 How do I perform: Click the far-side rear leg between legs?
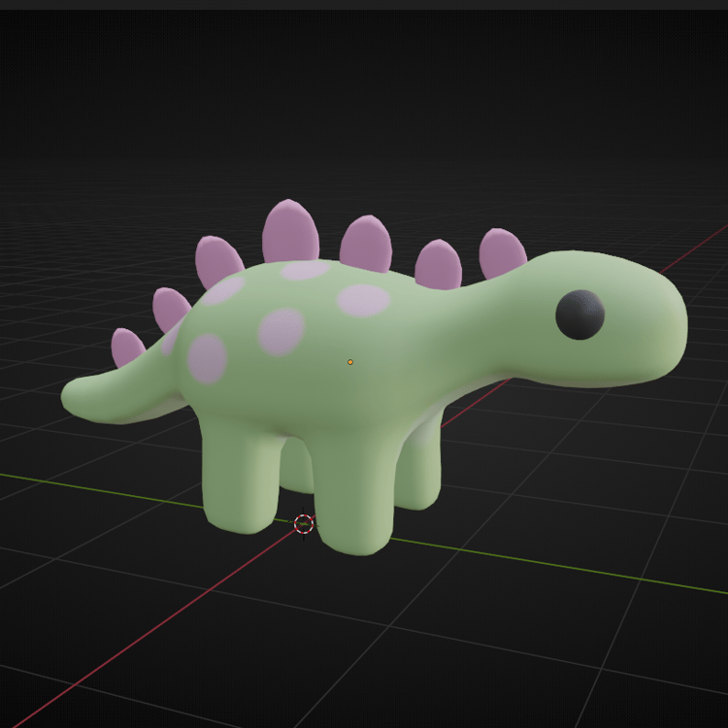[297, 467]
